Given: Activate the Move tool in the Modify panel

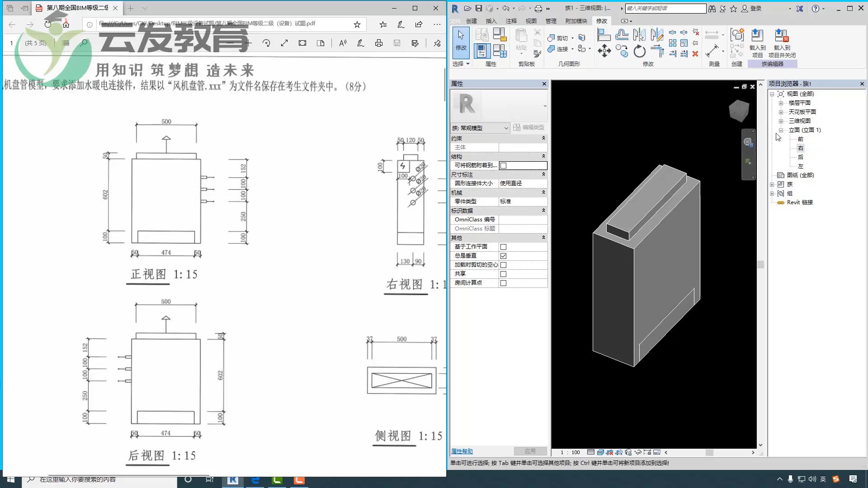Looking at the screenshot, I should (x=604, y=51).
